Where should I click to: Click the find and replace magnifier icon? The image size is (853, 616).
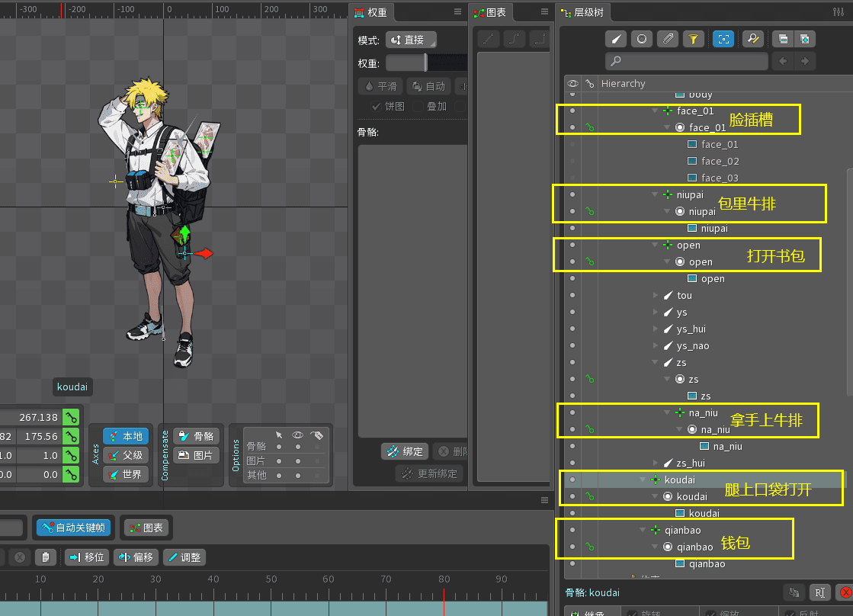pos(752,39)
